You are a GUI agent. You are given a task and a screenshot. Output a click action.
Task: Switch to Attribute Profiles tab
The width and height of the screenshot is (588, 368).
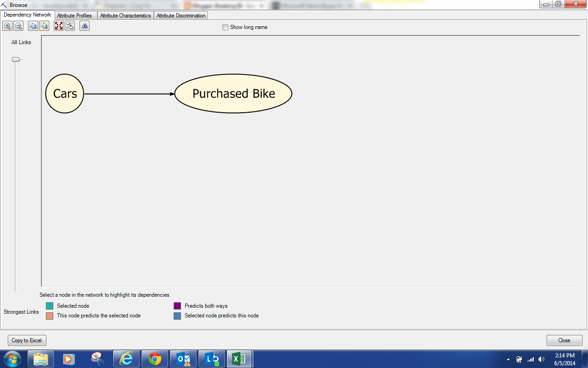coord(74,16)
